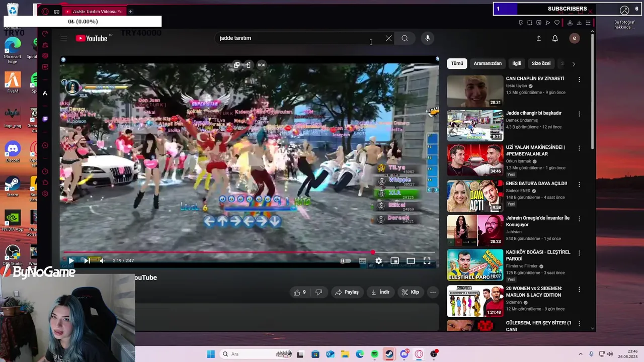644x362 pixels.
Task: Start voice search with the microphone button
Action: [427, 38]
